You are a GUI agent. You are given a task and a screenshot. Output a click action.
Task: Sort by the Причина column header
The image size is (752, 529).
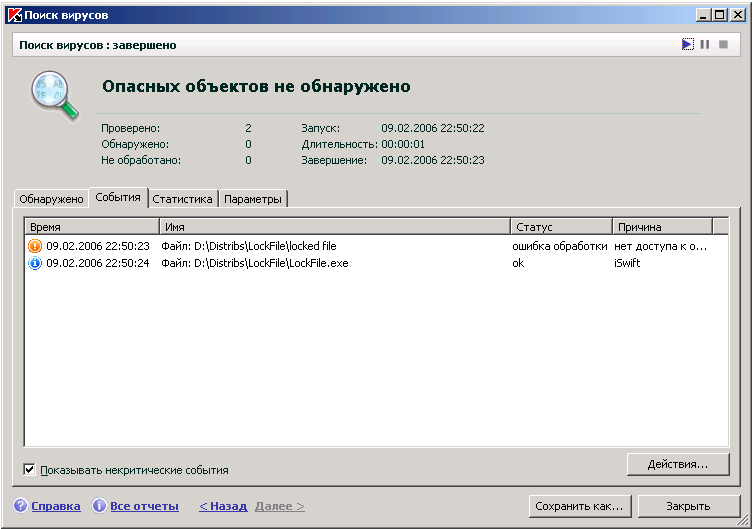coord(663,227)
